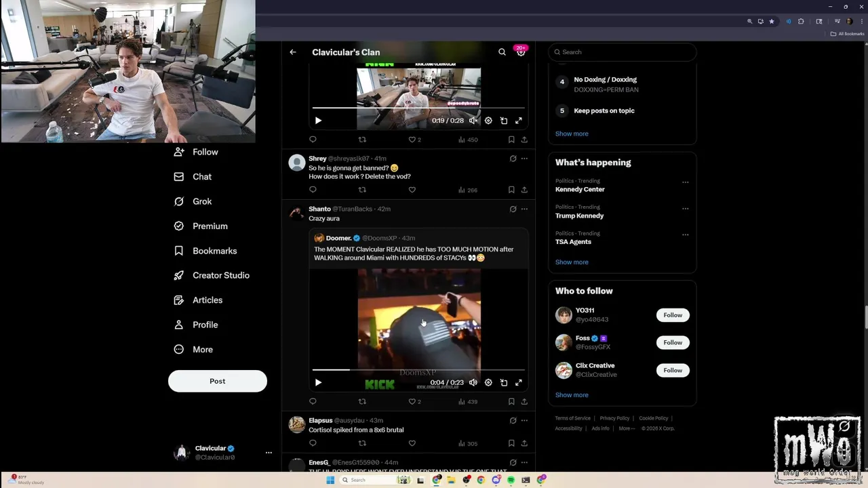Follow the Foss account
This screenshot has width=868, height=488.
pos(673,342)
